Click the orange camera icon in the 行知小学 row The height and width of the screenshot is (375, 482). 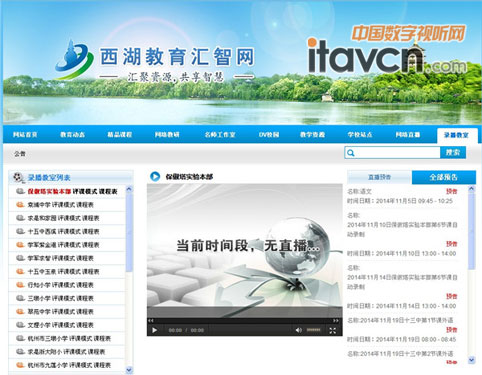pyautogui.click(x=20, y=285)
